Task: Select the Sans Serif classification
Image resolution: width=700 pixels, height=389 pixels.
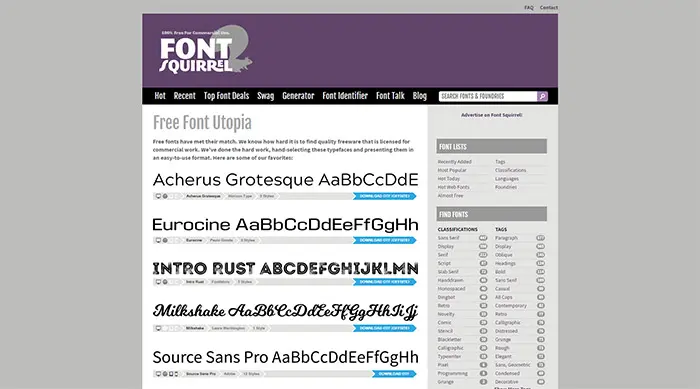Action: (x=448, y=238)
